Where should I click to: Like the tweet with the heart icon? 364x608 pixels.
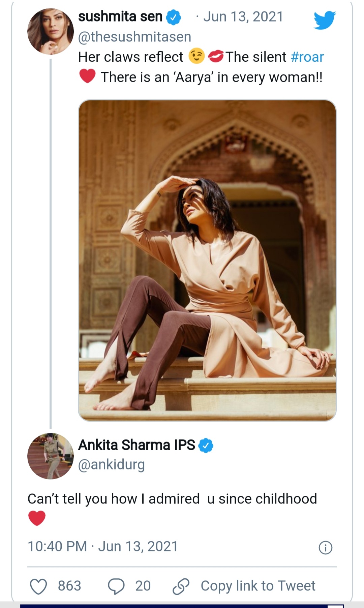(38, 586)
